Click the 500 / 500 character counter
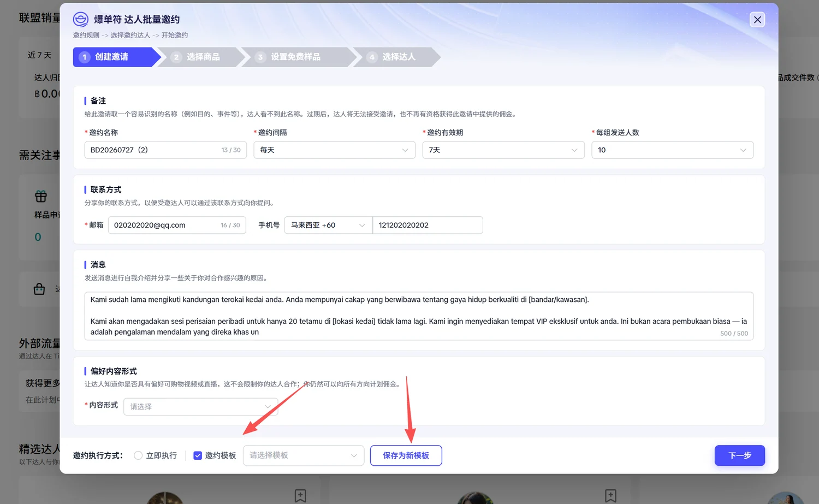819x504 pixels. pos(734,333)
